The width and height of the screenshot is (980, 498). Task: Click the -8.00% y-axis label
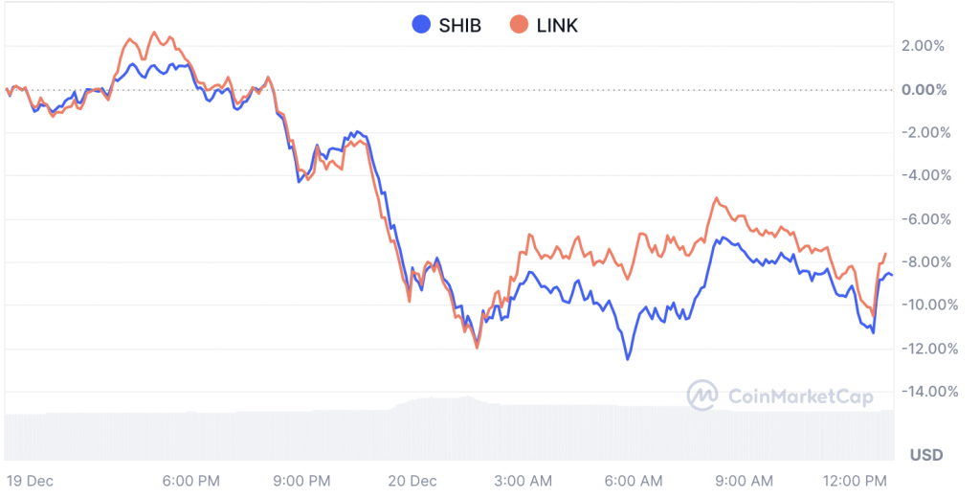click(925, 261)
